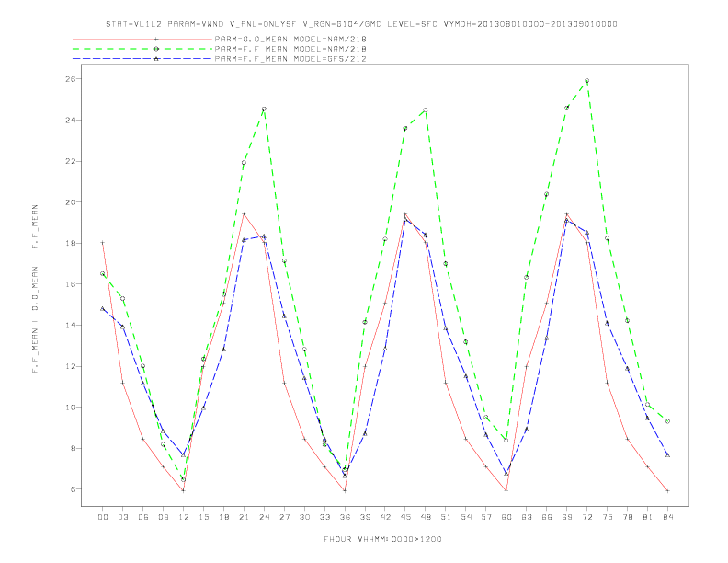Image resolution: width=728 pixels, height=563 pixels.
Task: Click x-axis tick label 42
Action: [x=385, y=517]
